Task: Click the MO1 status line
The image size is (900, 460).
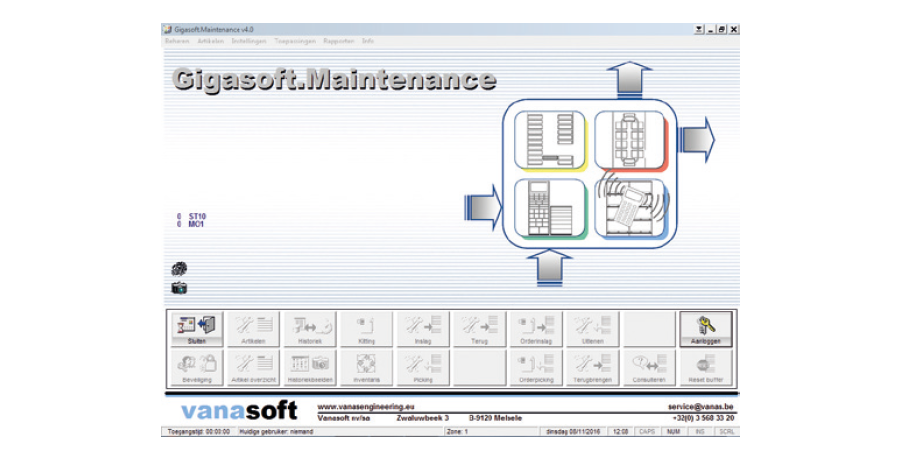Action: pos(191,224)
